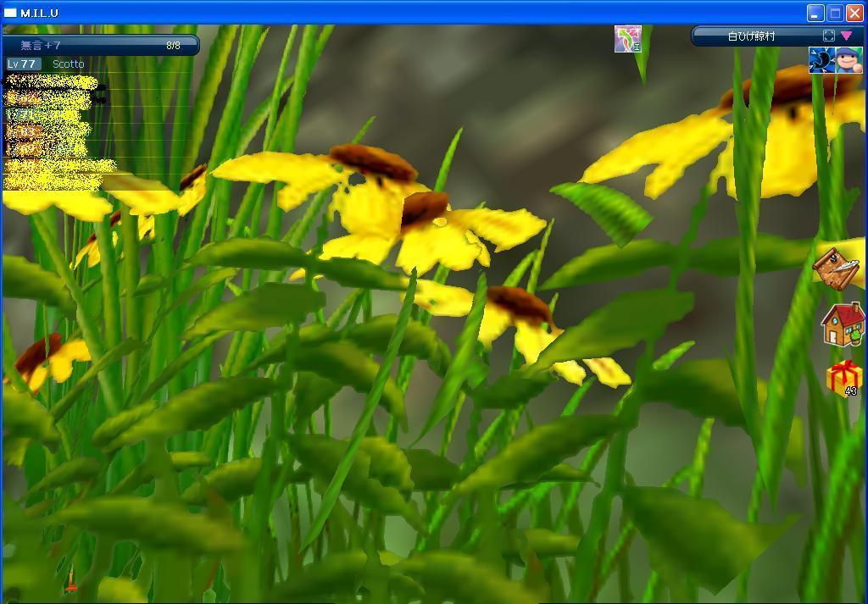Select the party member named Scotto
Viewport: 868px width, 604px height.
[x=69, y=64]
